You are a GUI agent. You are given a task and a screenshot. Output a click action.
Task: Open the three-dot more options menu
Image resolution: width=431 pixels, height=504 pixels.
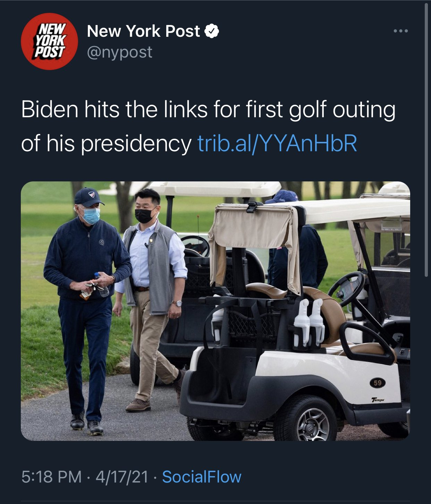(401, 31)
